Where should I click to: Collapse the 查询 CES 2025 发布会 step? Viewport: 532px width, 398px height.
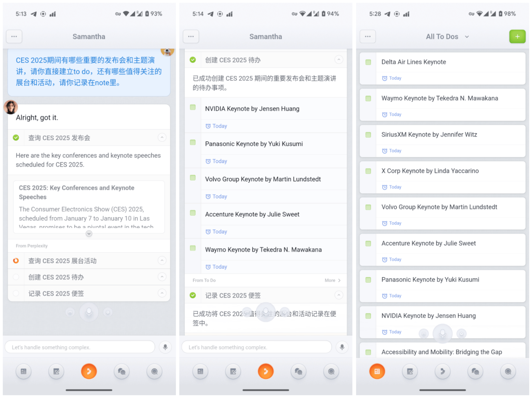pos(162,137)
